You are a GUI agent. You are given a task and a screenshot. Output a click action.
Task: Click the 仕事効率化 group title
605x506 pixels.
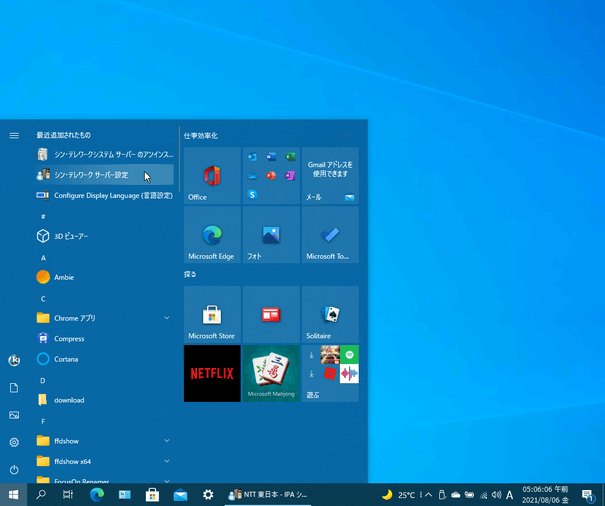201,135
